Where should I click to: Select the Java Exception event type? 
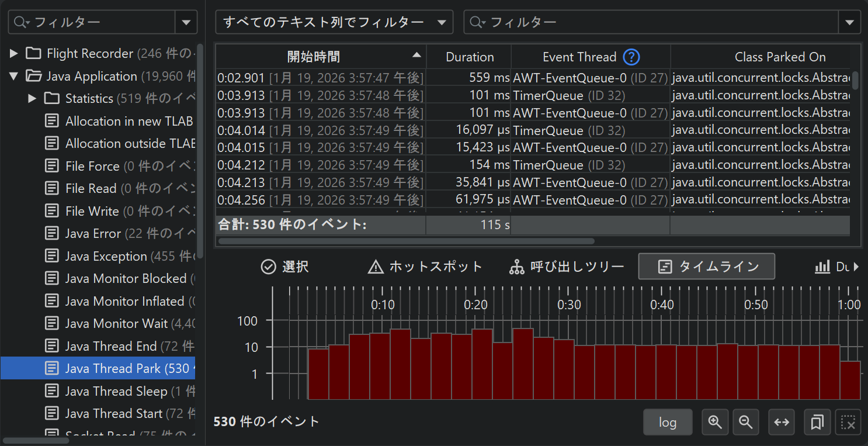pos(106,256)
